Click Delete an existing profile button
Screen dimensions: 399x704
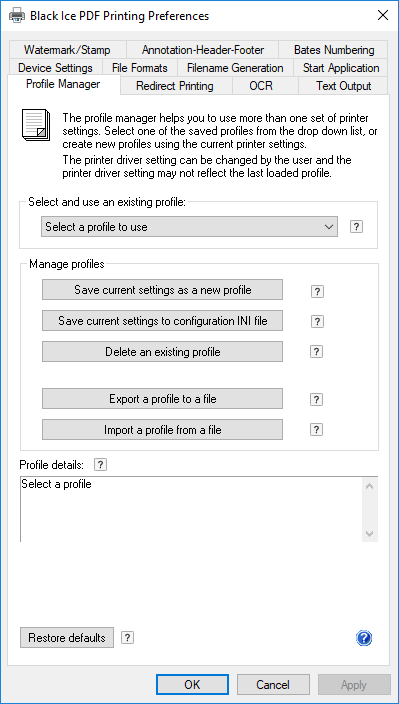(162, 352)
